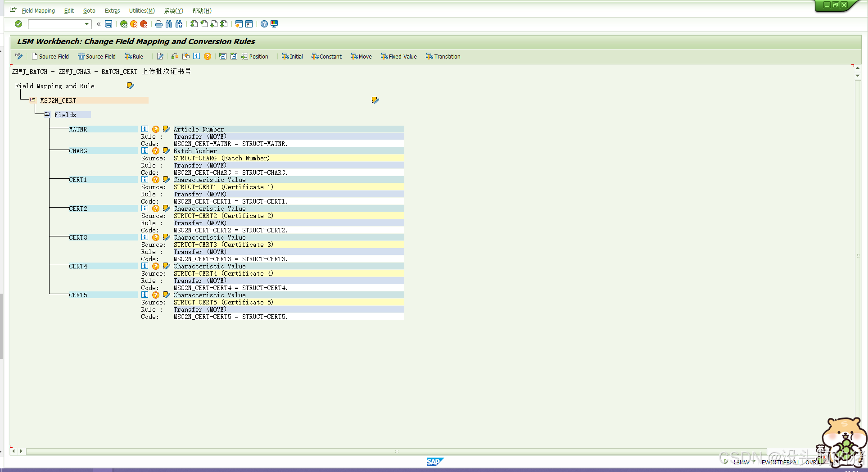868x472 pixels.
Task: Click the delete Source Field trash button
Action: coord(97,56)
